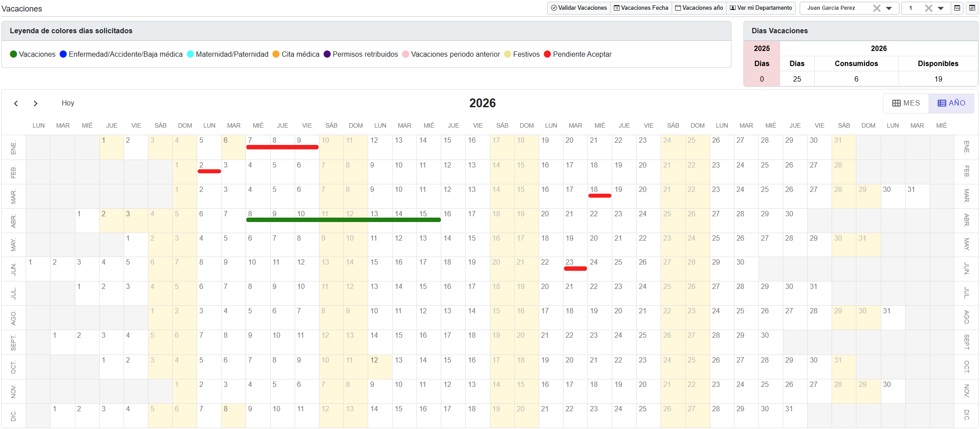980x429 pixels.
Task: Click the Aug month calendar icon
Action: [957, 8]
